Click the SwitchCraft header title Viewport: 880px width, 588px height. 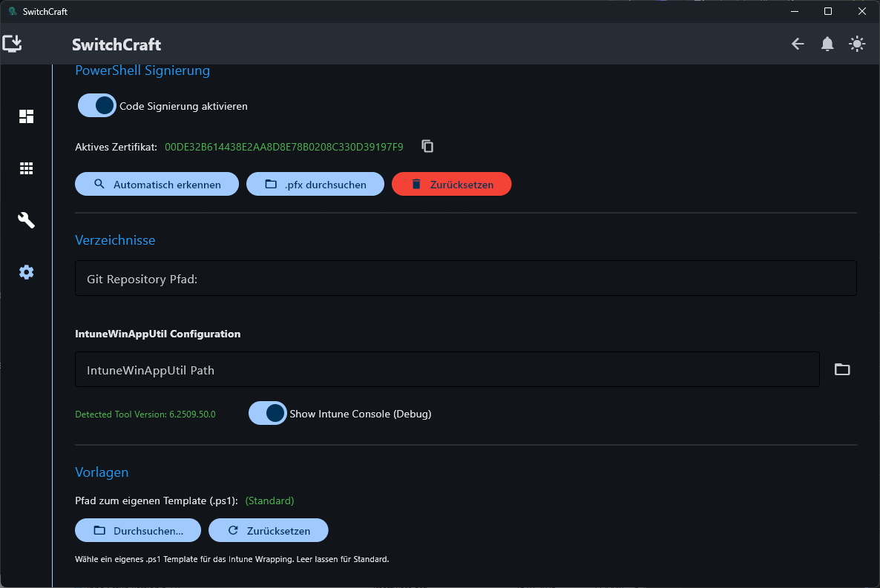pos(116,44)
